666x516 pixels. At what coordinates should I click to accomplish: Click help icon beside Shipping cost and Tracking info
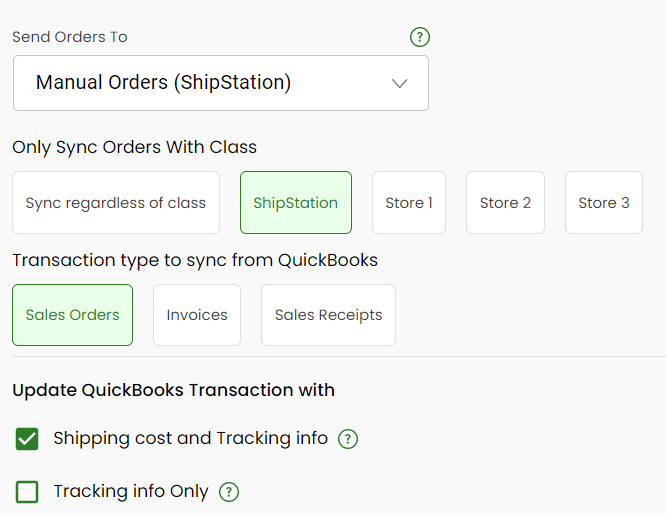(x=348, y=439)
